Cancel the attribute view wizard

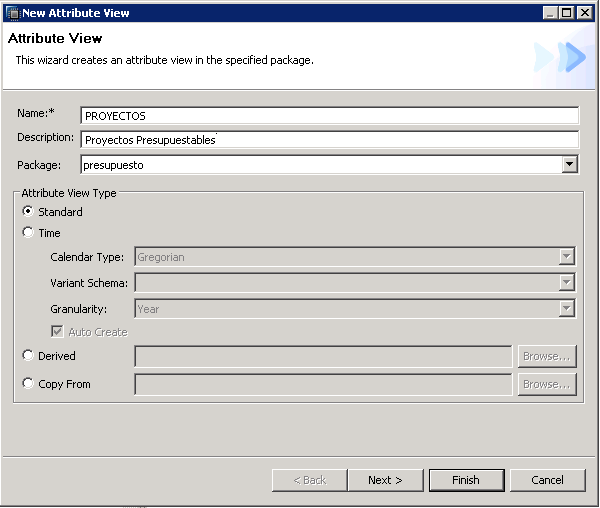(547, 480)
